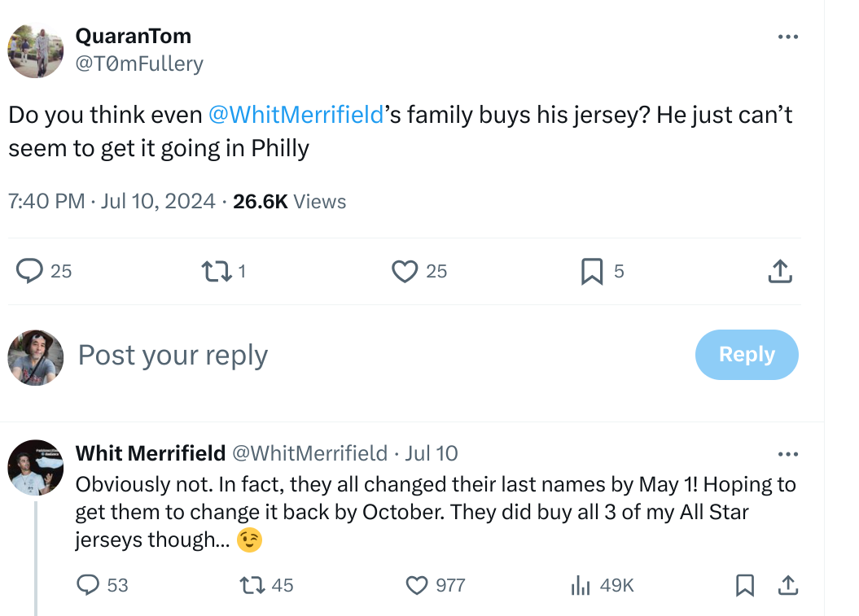Click the Jul 10 reply timestamp
Screen dimensions: 859x616
tap(432, 453)
